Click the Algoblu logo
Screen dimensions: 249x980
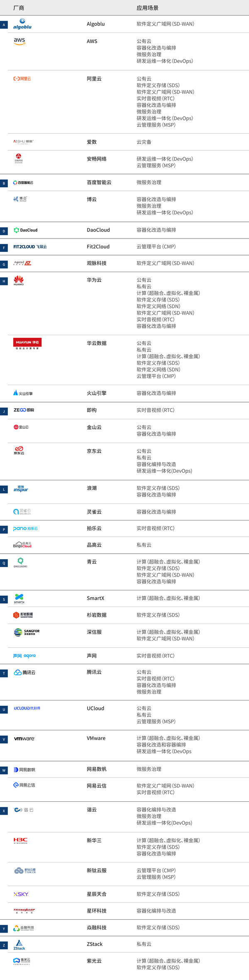coord(22,24)
